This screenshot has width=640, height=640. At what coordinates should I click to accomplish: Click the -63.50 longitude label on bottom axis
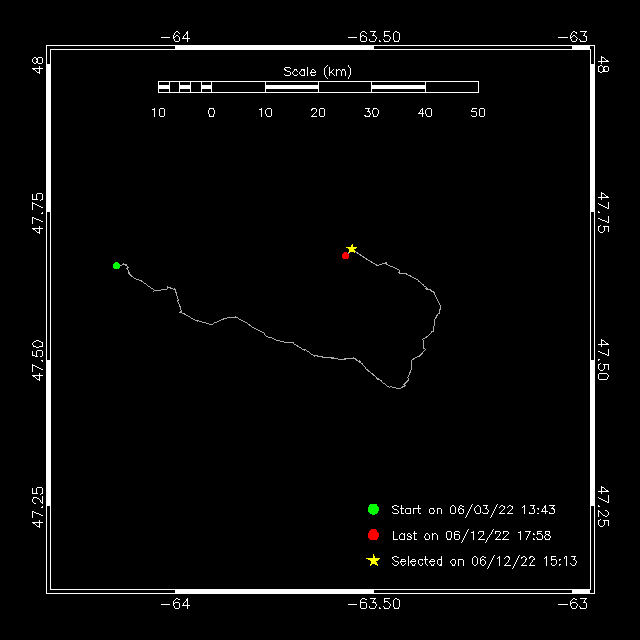point(374,604)
